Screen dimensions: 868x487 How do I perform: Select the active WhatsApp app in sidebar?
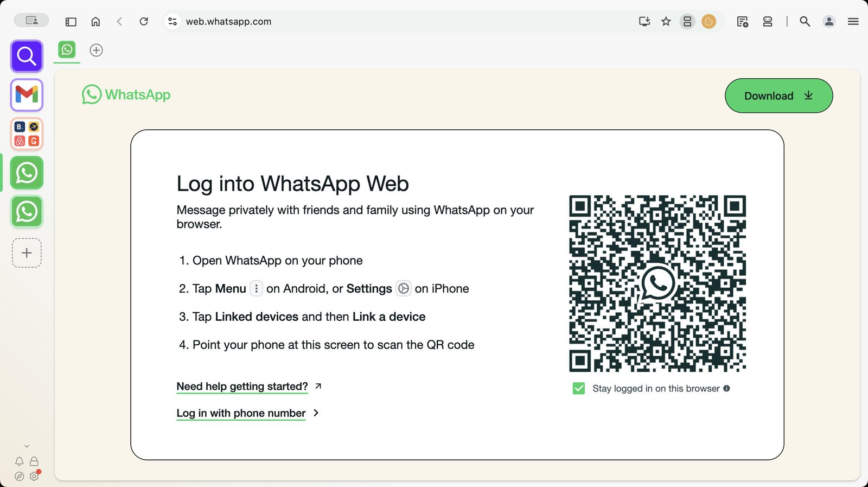point(27,173)
